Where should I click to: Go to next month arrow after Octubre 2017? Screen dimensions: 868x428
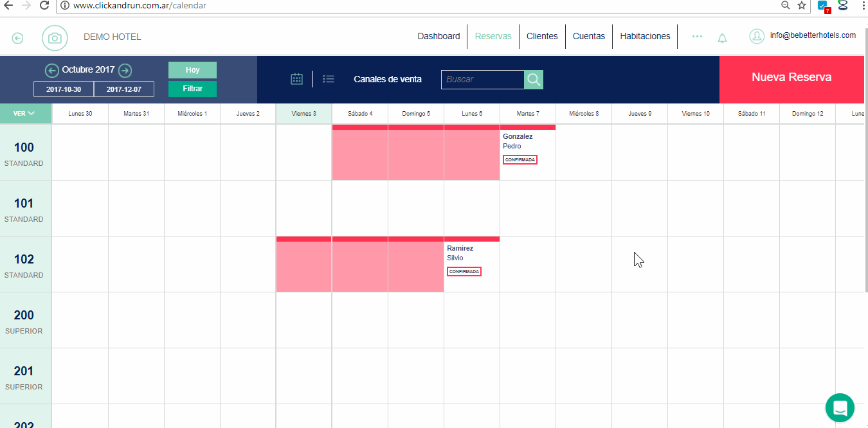[125, 70]
